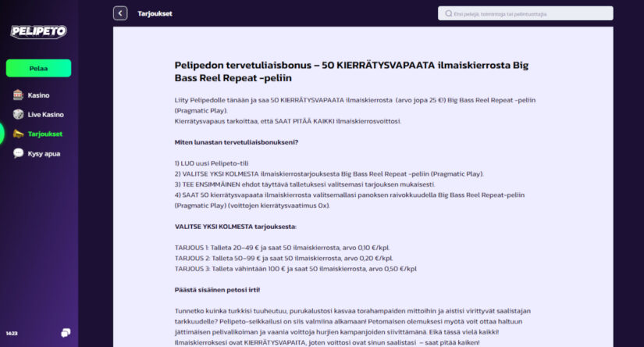
Task: Click the back arrow button
Action: [x=120, y=13]
